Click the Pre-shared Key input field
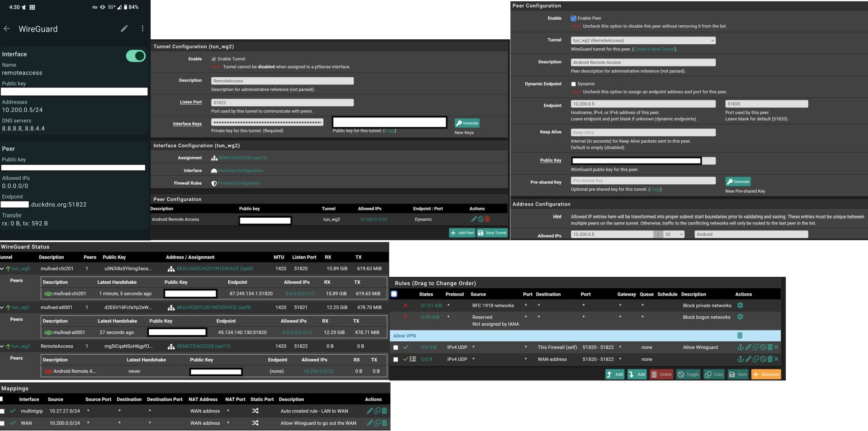Image resolution: width=868 pixels, height=431 pixels. (643, 181)
